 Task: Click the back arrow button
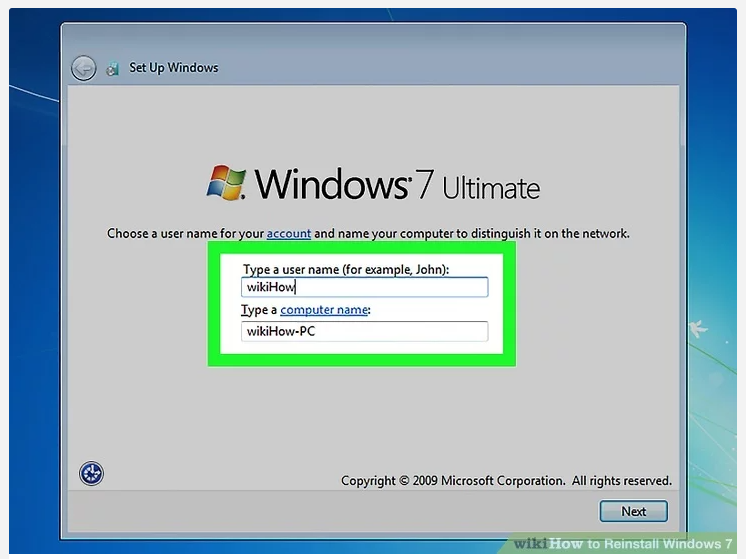[x=84, y=68]
